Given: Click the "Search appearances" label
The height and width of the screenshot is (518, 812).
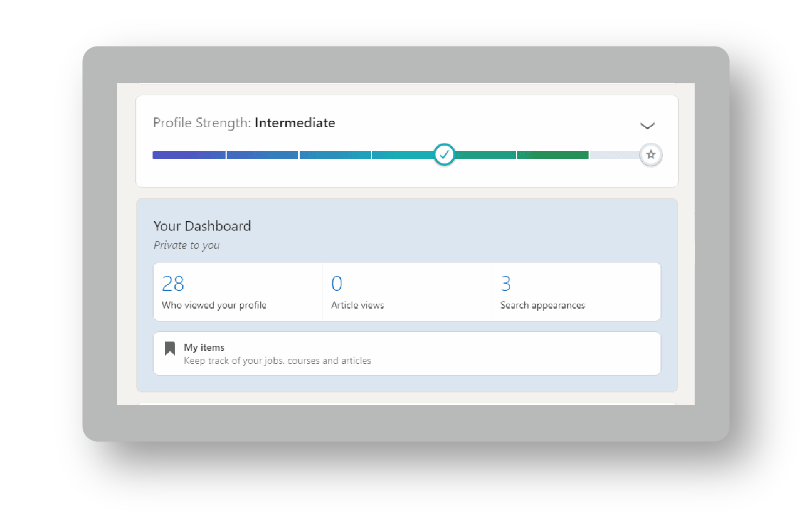Looking at the screenshot, I should coord(543,305).
